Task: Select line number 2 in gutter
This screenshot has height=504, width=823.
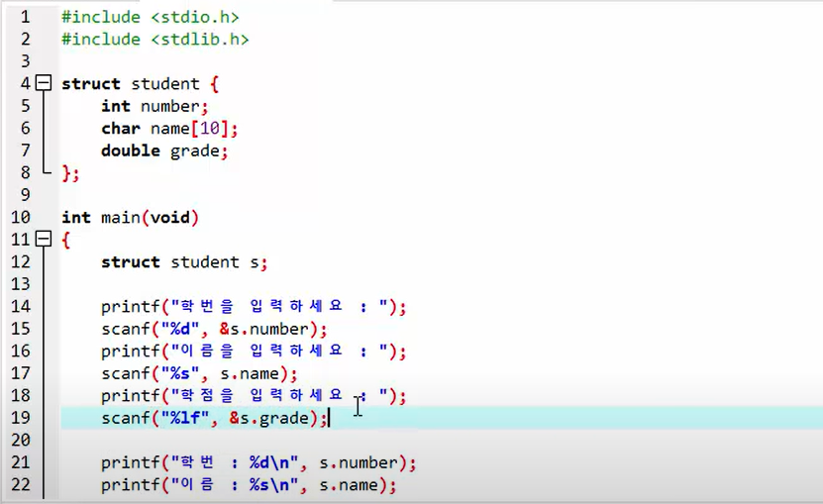Action: [25, 40]
